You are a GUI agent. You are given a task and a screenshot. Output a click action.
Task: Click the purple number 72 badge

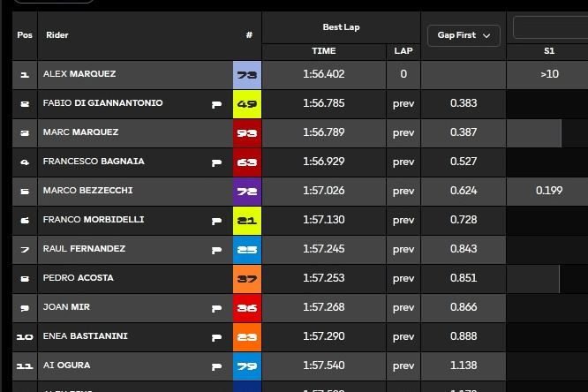click(x=247, y=192)
